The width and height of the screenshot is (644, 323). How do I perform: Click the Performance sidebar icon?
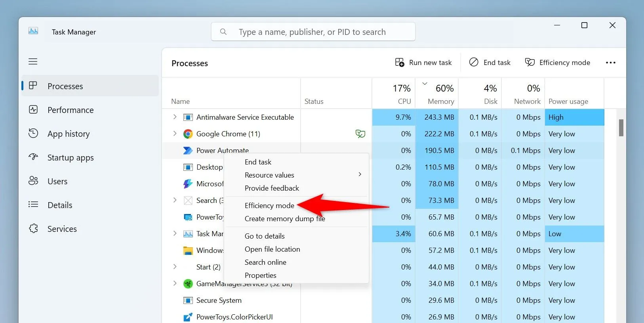pyautogui.click(x=33, y=110)
